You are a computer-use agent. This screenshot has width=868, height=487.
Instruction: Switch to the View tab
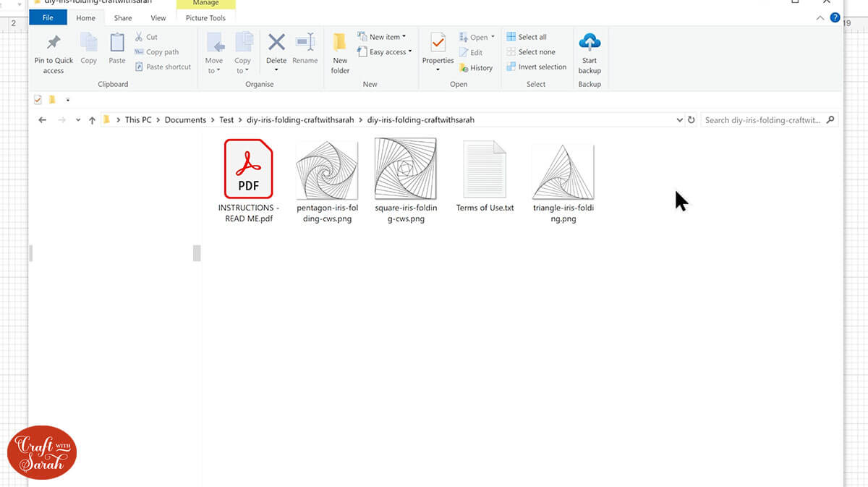click(158, 18)
